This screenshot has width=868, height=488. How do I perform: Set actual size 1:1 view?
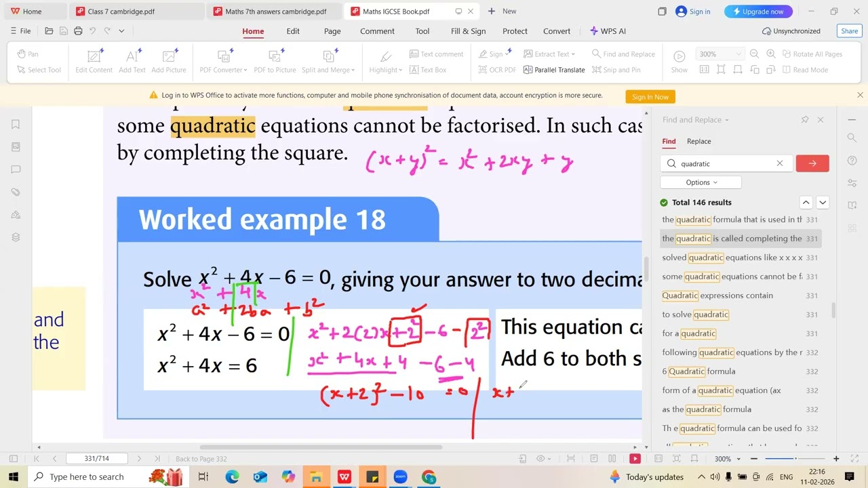(x=704, y=70)
